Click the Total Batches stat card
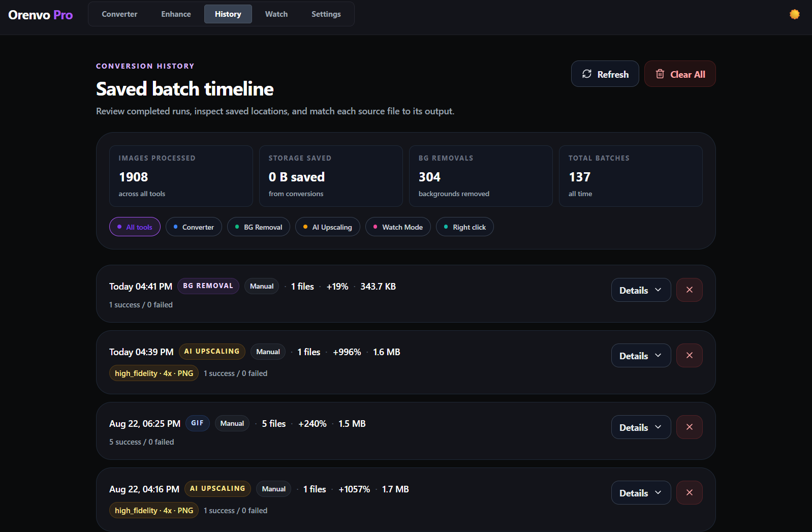 [x=631, y=176]
